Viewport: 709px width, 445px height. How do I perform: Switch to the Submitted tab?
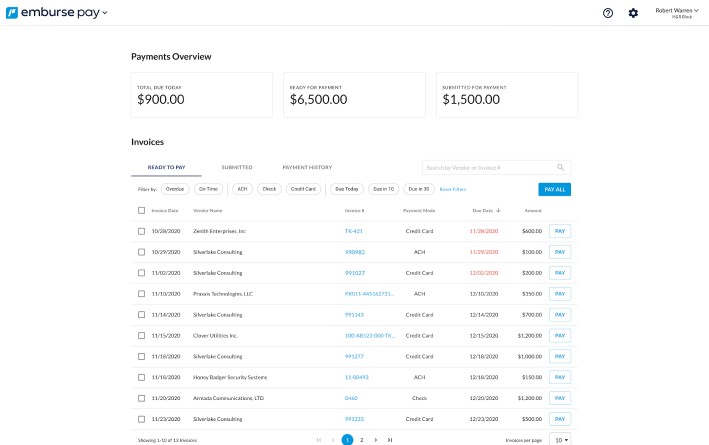(237, 167)
